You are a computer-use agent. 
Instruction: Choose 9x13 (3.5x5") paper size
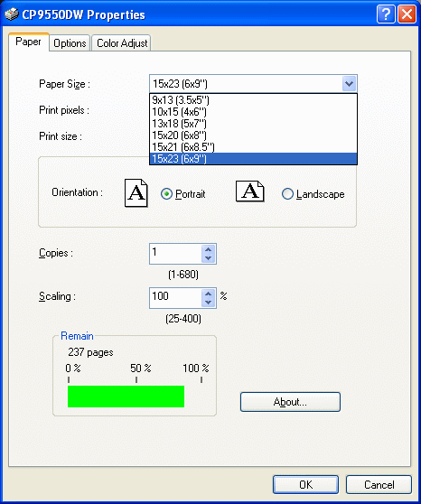(253, 100)
